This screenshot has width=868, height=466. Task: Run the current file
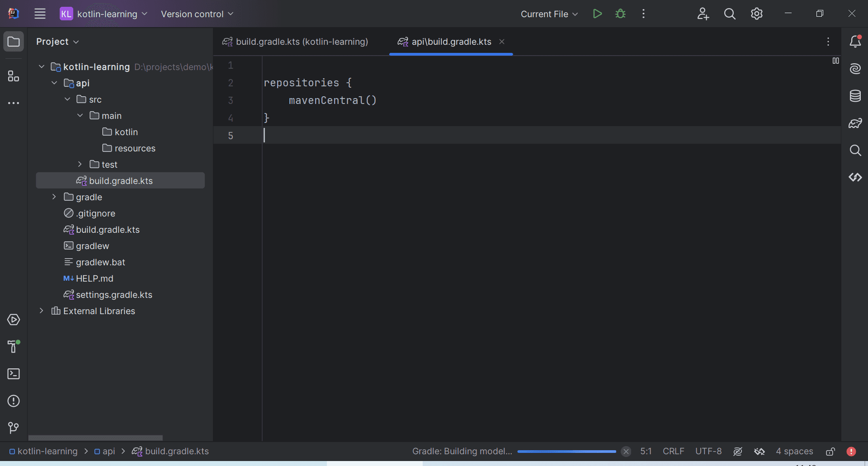[597, 14]
